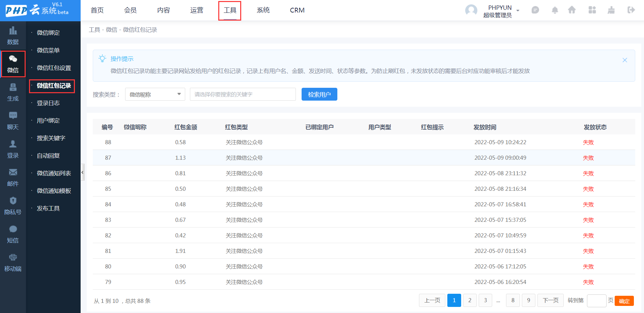
Task: Open 发布工具 in the submenu
Action: click(x=48, y=208)
